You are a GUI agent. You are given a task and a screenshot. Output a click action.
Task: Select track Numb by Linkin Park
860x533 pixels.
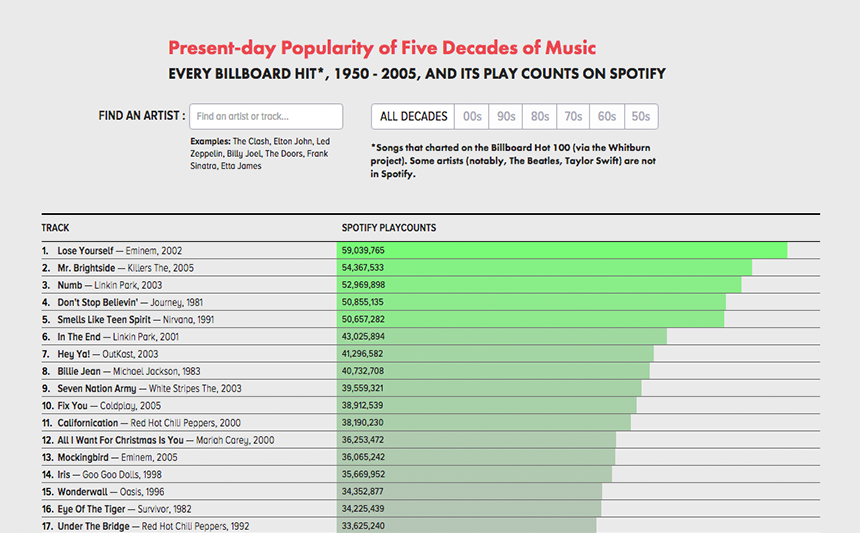(x=110, y=285)
